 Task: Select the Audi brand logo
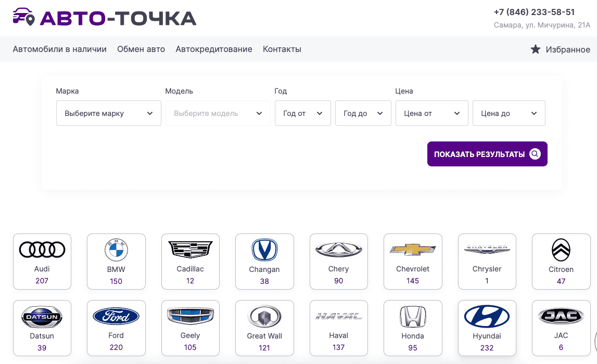(x=42, y=250)
